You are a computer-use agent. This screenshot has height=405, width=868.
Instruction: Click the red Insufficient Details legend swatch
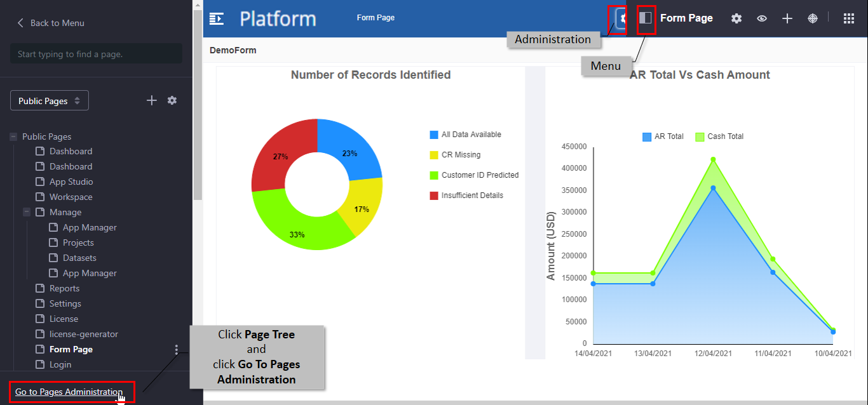pyautogui.click(x=434, y=196)
